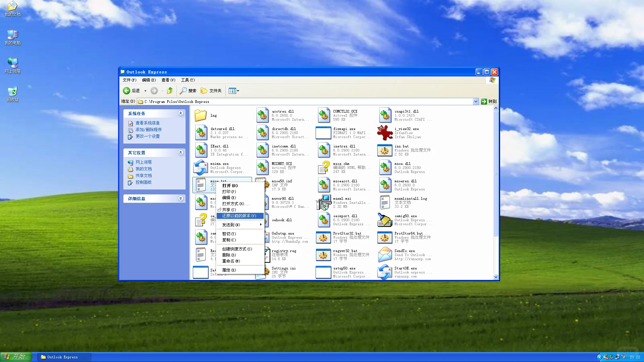Click the 文件夹 toolbar icon

[x=204, y=90]
